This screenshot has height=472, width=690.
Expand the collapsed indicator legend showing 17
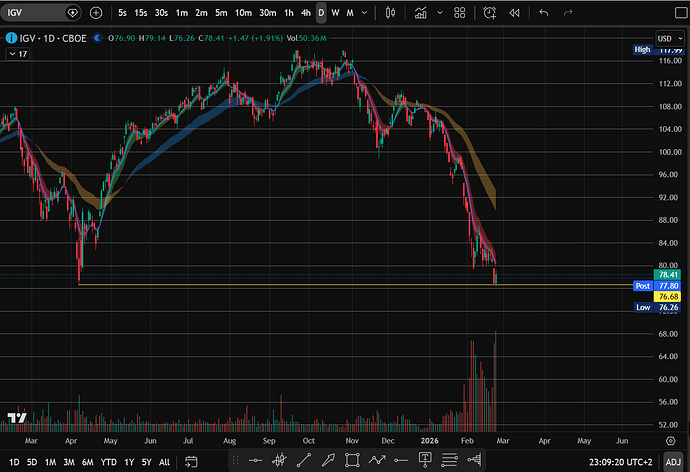(x=17, y=54)
